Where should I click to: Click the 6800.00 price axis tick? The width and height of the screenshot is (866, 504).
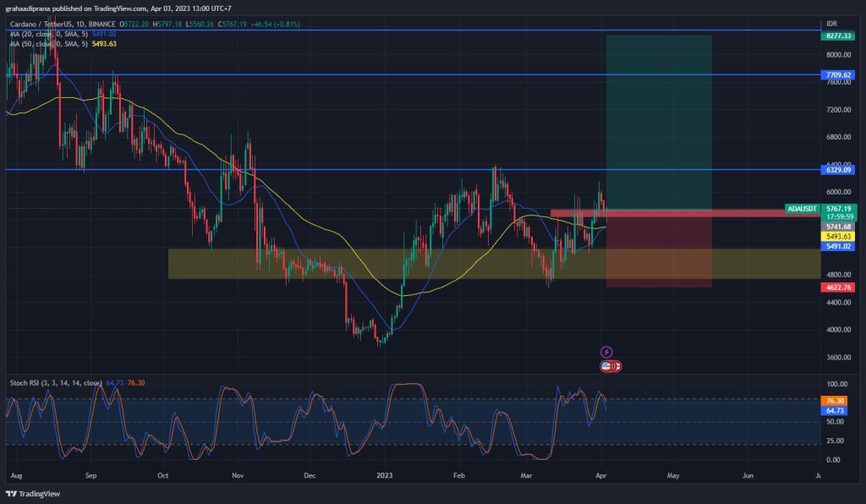click(x=838, y=137)
